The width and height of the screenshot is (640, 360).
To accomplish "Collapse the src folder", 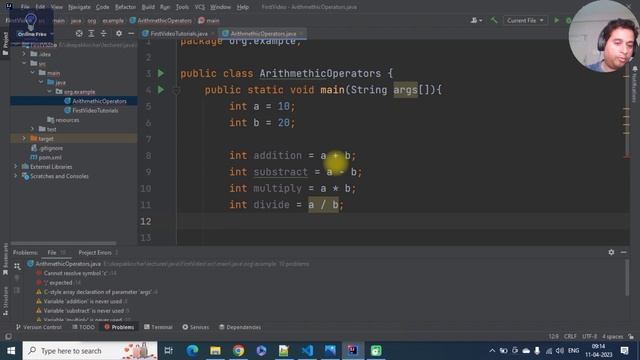I will coord(24,63).
